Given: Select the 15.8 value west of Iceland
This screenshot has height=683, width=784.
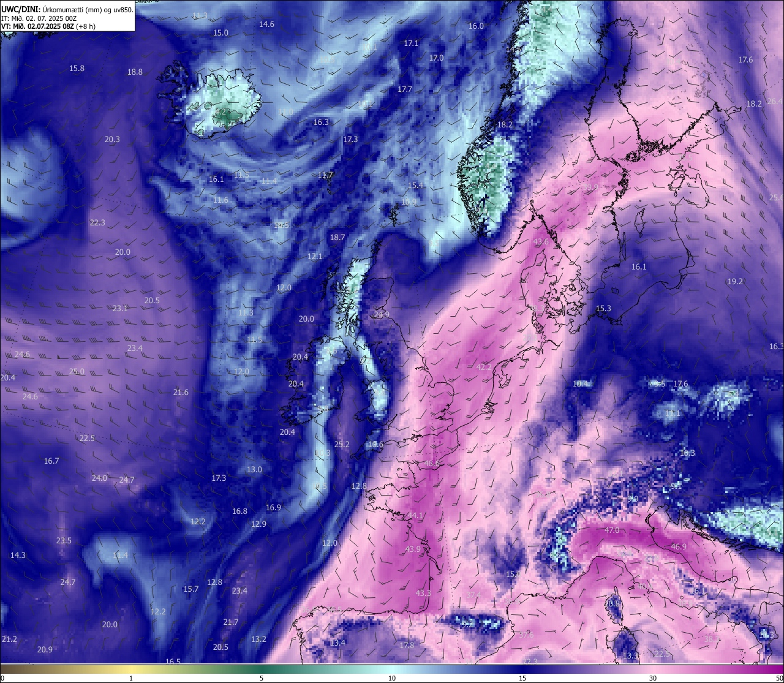Looking at the screenshot, I should 77,69.
